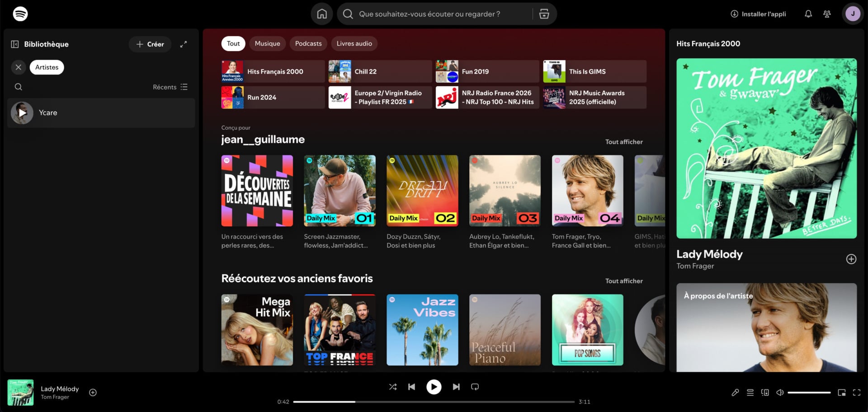Click the search magnifier icon in top bar
The width and height of the screenshot is (868, 412).
coord(348,14)
